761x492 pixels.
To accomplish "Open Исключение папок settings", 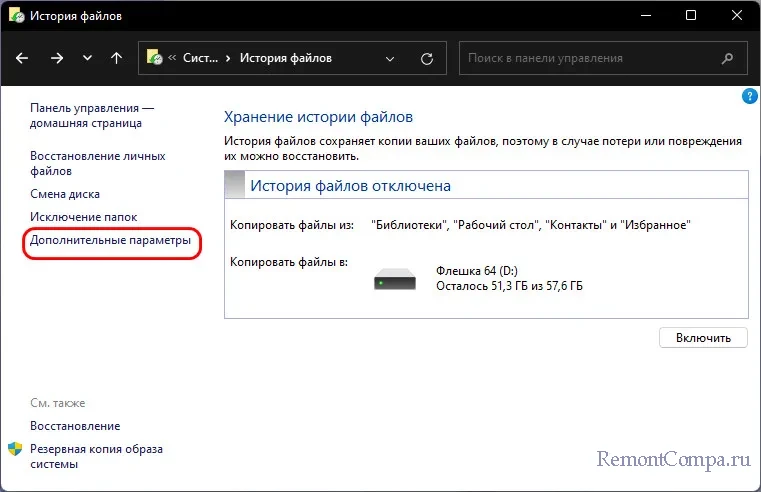I will pos(83,217).
